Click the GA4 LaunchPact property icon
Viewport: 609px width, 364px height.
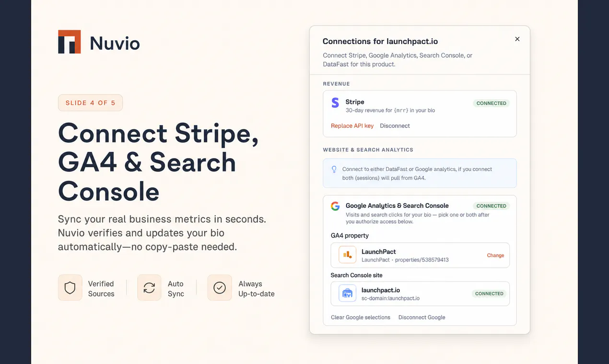click(x=347, y=255)
